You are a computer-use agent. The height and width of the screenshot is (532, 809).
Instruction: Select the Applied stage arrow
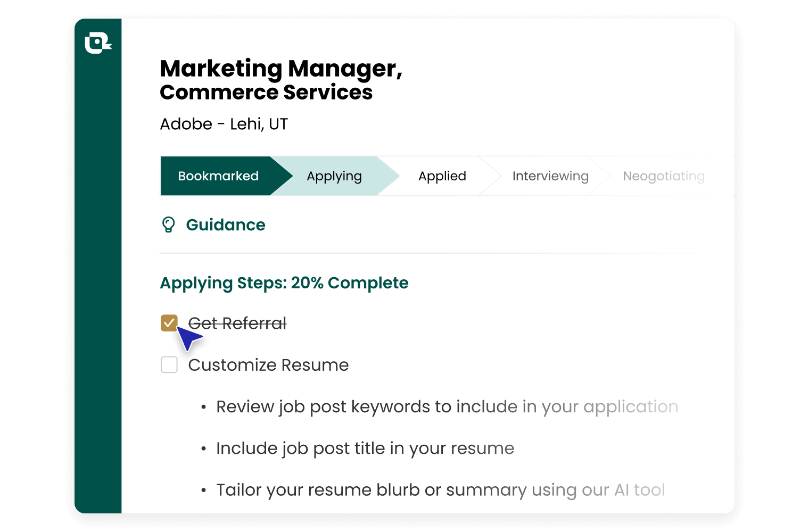(442, 176)
